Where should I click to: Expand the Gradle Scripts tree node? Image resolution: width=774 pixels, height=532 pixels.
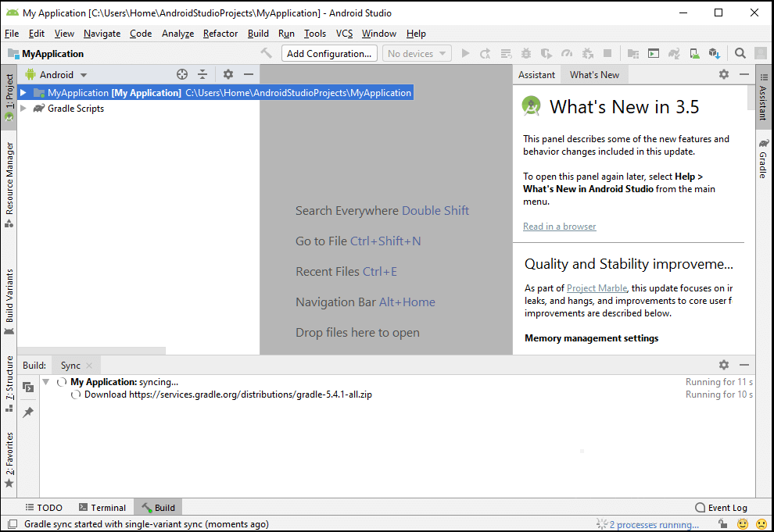point(23,108)
